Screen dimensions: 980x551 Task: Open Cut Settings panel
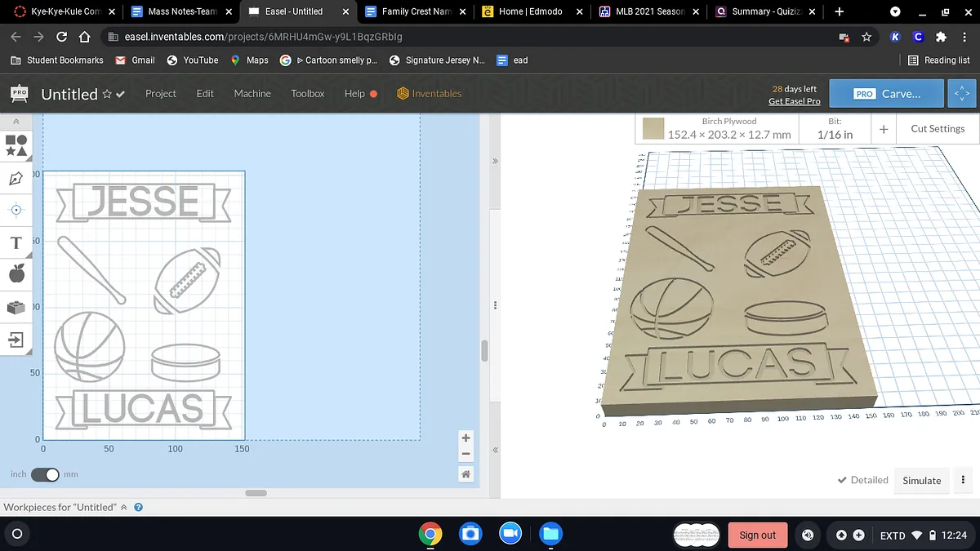[x=938, y=129]
